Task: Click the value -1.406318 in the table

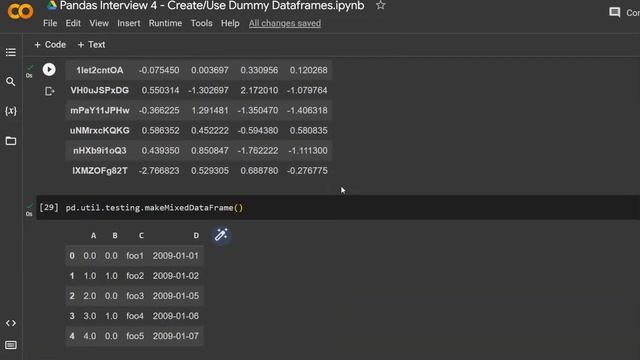Action: click(x=307, y=110)
